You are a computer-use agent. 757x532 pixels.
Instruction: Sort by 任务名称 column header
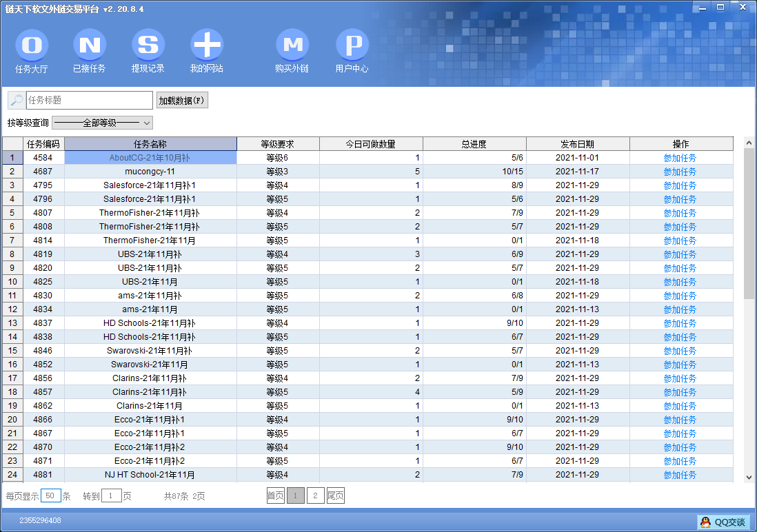click(x=150, y=144)
